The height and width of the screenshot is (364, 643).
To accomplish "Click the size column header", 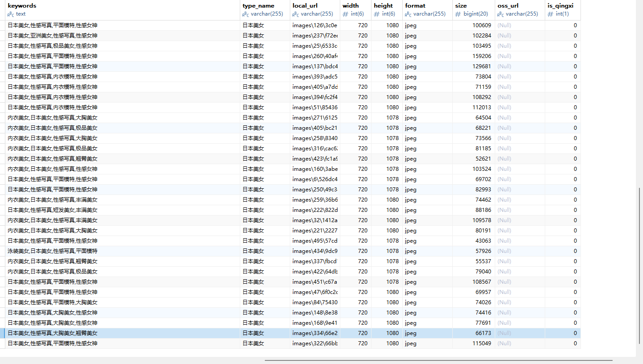I will pos(474,10).
